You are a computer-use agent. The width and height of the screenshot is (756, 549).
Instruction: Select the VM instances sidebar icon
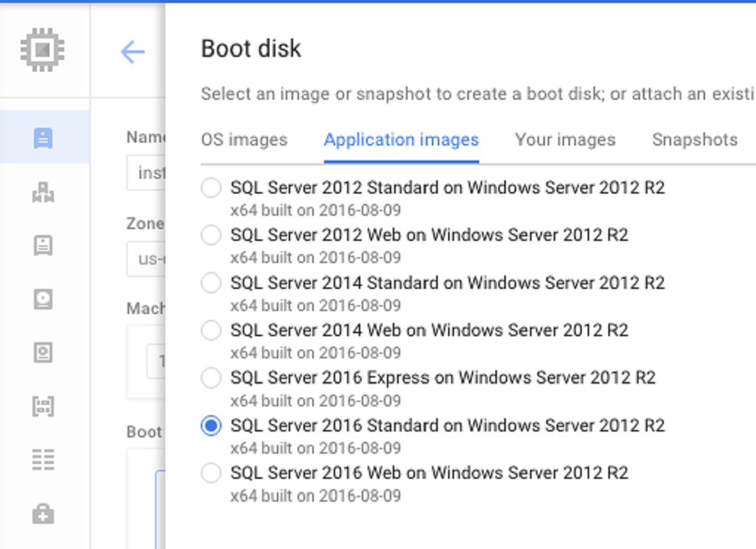click(43, 137)
